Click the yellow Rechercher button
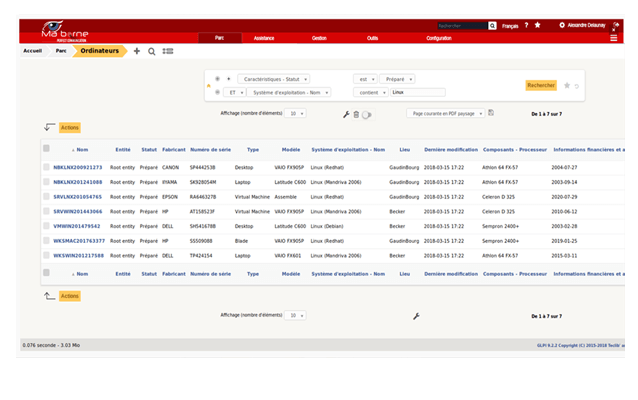 click(541, 85)
